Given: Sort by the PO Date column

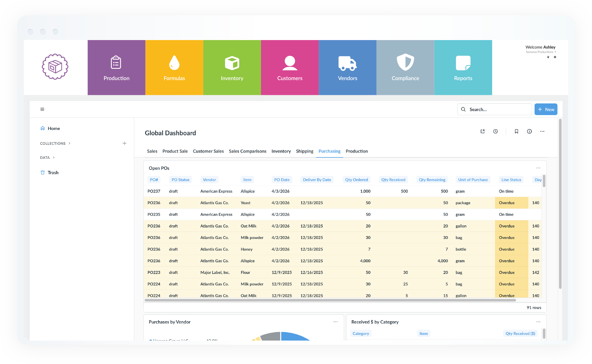Looking at the screenshot, I should [x=282, y=180].
